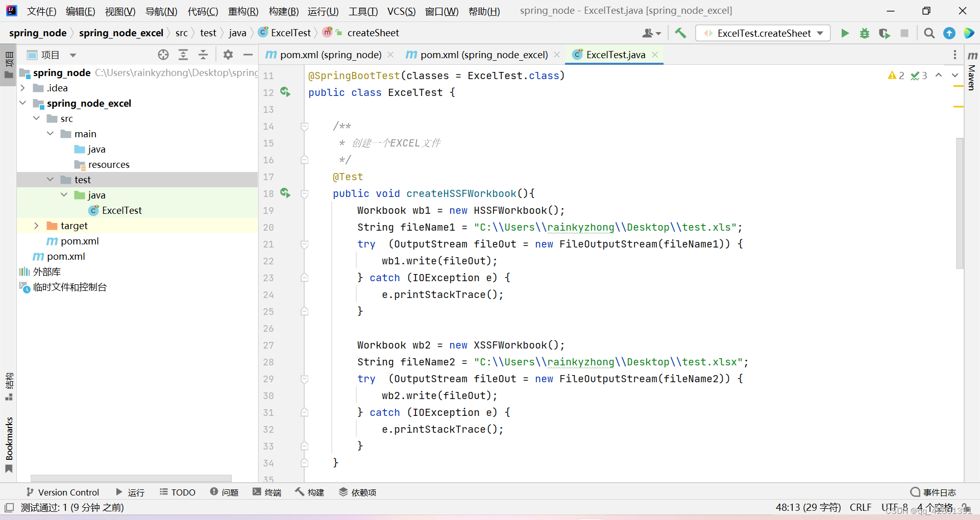980x520 pixels.
Task: Select opened file in project tree
Action: (x=163, y=54)
